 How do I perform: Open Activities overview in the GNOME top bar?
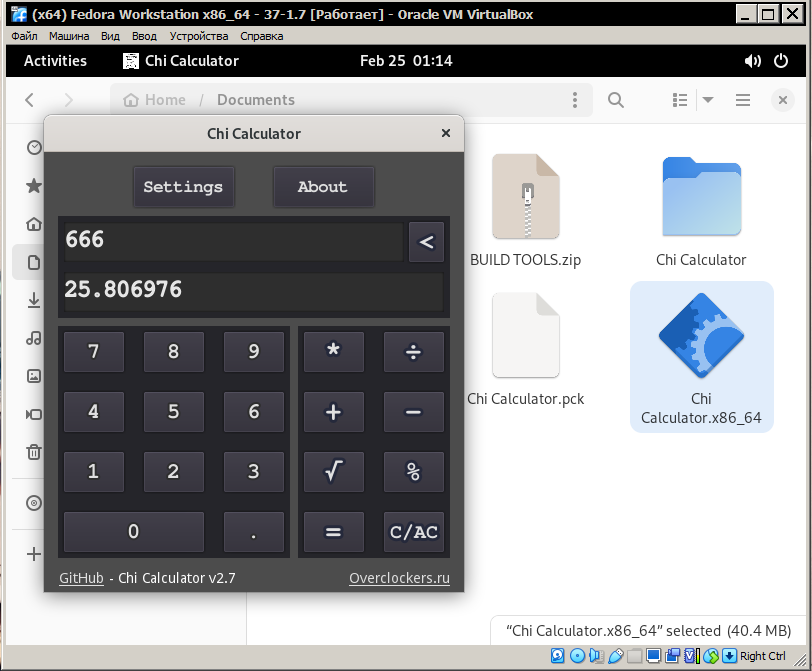coord(55,61)
